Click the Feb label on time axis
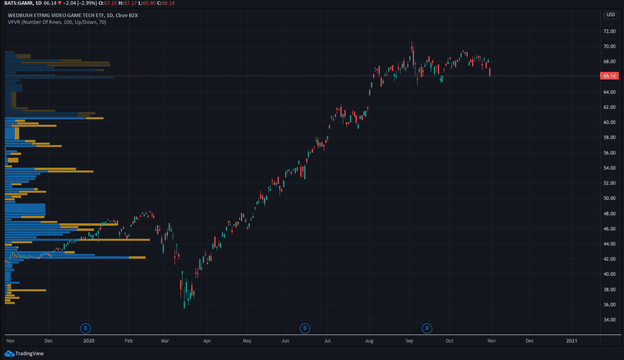 [129, 341]
